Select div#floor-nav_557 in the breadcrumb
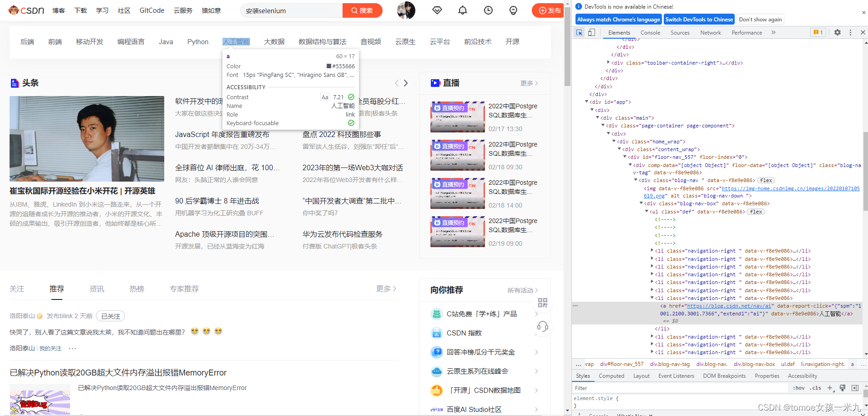The width and height of the screenshot is (868, 416). (622, 364)
